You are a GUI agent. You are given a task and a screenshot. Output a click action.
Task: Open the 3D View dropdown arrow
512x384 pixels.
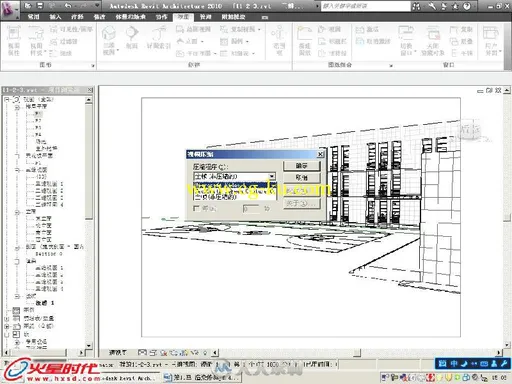(117, 50)
